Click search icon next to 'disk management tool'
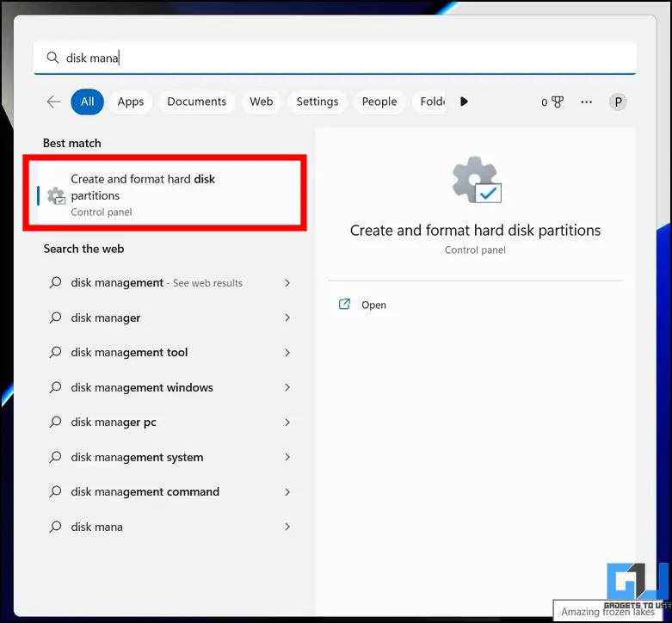 click(55, 352)
